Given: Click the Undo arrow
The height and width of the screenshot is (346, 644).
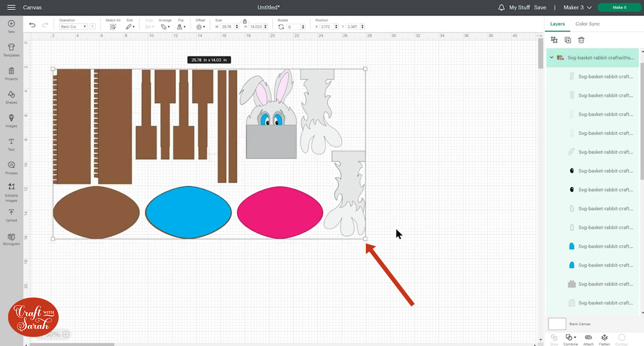Looking at the screenshot, I should 32,25.
